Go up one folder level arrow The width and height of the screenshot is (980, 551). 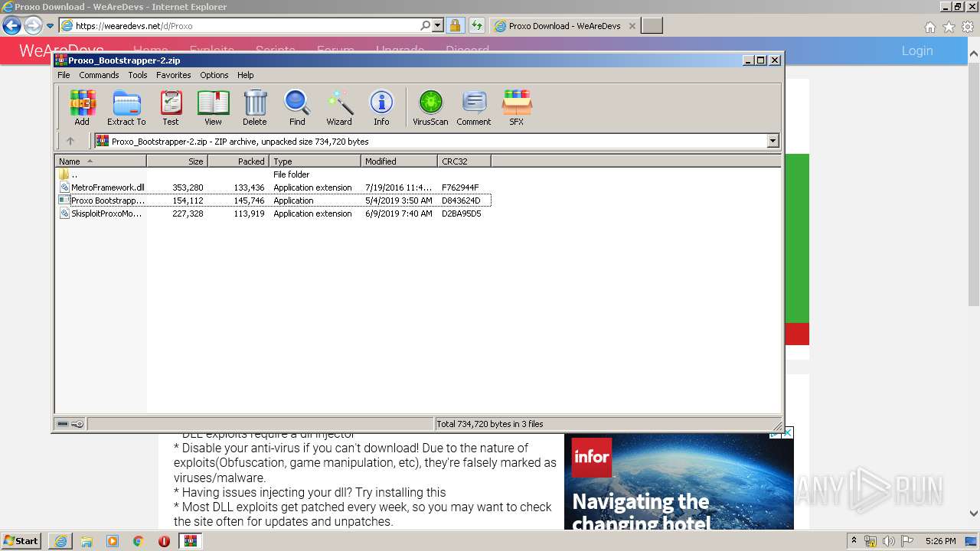[x=70, y=141]
